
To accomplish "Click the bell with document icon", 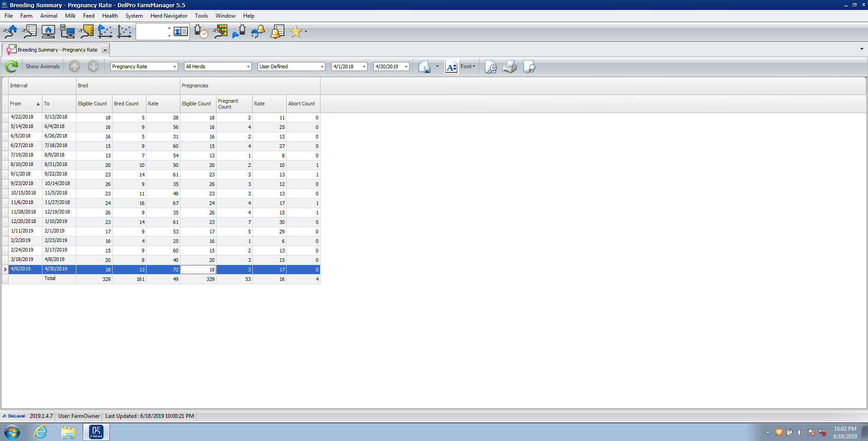I will click(x=277, y=32).
